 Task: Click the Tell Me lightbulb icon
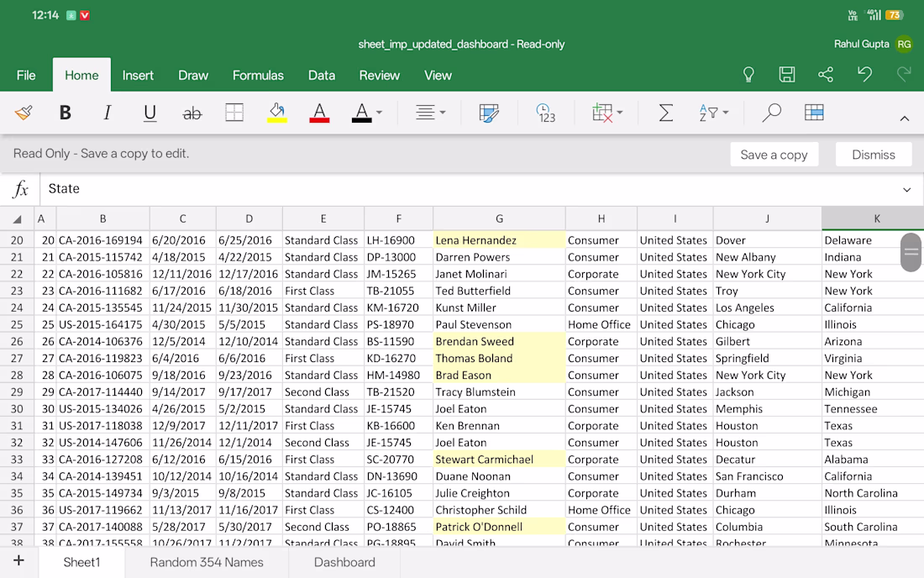(x=748, y=74)
